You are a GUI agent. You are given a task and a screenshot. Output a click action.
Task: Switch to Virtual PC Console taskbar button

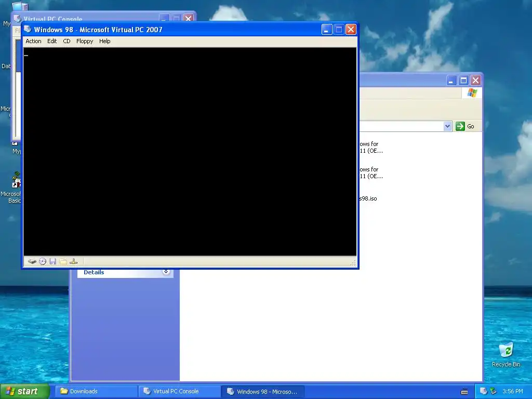(x=179, y=391)
